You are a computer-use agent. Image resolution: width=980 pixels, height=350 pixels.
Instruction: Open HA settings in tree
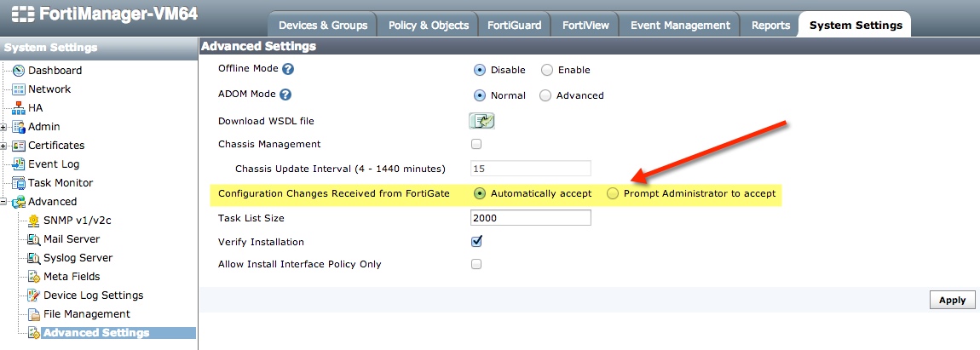[36, 108]
